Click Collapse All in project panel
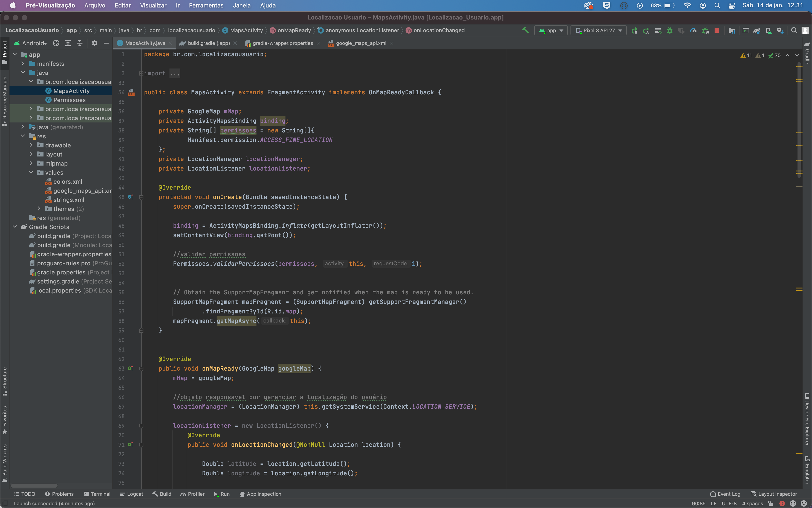The image size is (812, 508). pyautogui.click(x=80, y=43)
